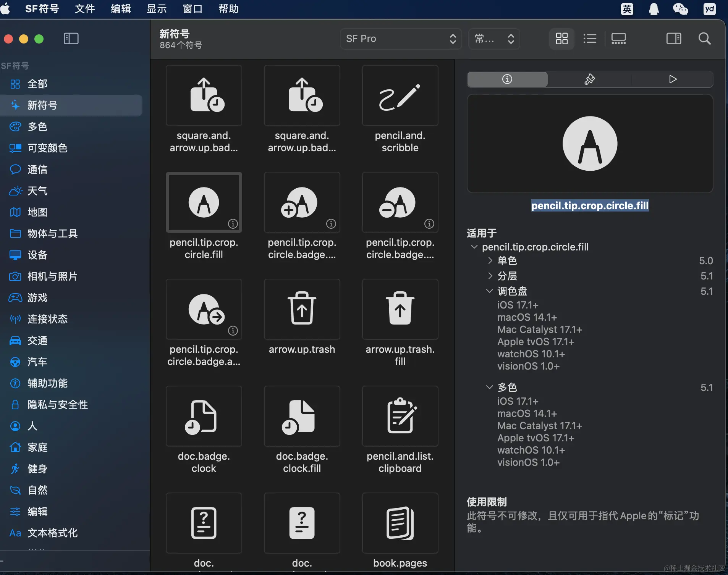
Task: Click the yd menu bar icon
Action: click(710, 9)
